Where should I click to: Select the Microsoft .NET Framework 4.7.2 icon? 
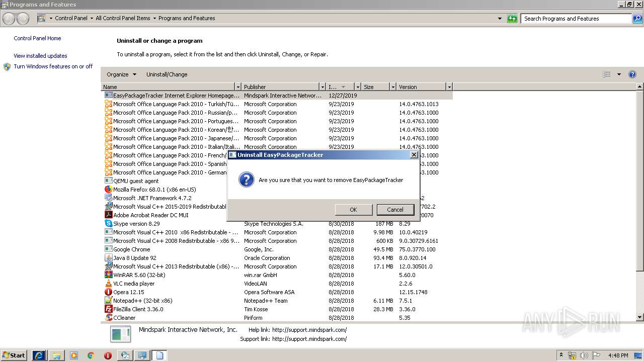point(108,198)
